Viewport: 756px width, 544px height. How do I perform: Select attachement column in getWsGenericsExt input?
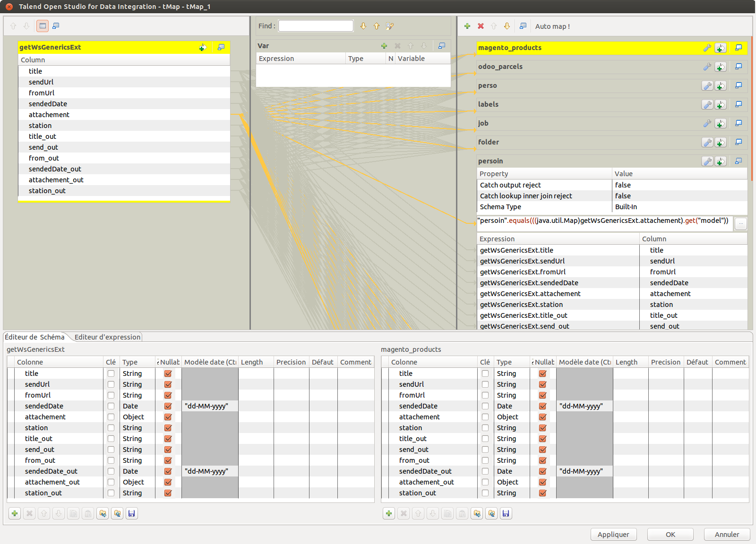point(124,115)
